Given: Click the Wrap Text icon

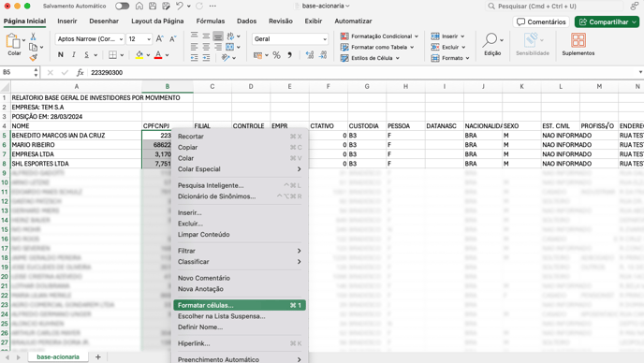Looking at the screenshot, I should click(230, 36).
